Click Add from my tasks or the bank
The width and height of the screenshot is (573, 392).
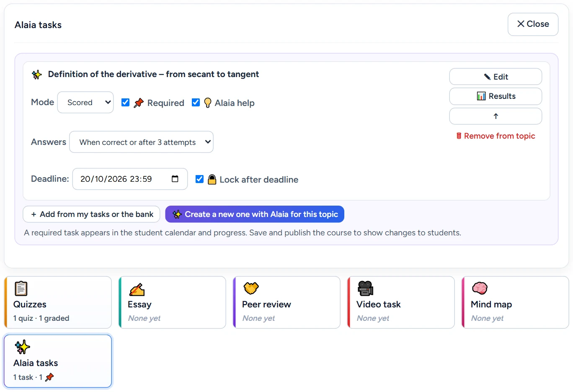click(x=91, y=214)
